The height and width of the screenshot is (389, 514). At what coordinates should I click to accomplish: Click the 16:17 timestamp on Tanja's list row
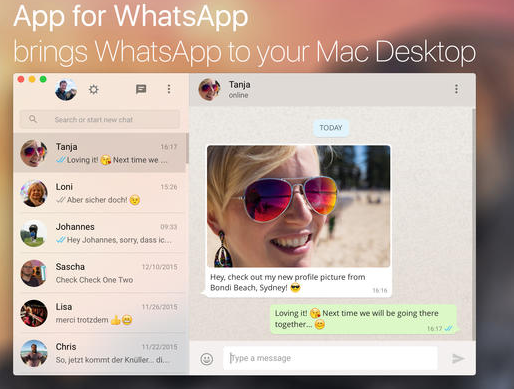click(169, 147)
